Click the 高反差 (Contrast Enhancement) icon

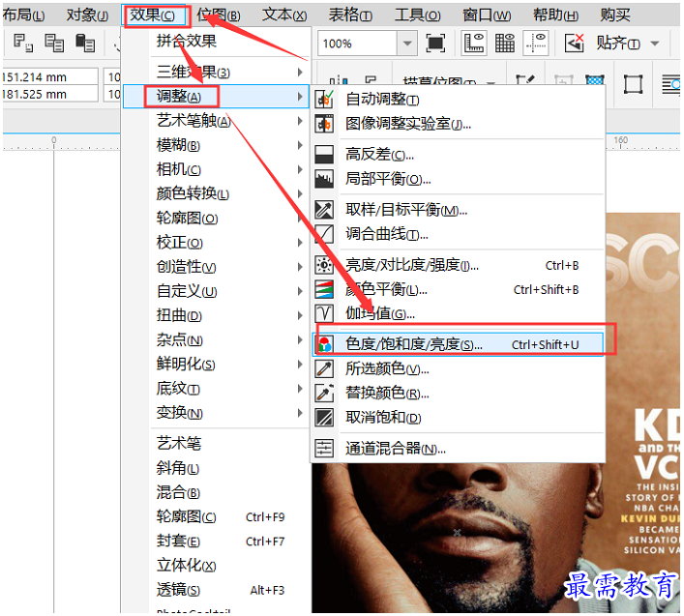tap(324, 155)
